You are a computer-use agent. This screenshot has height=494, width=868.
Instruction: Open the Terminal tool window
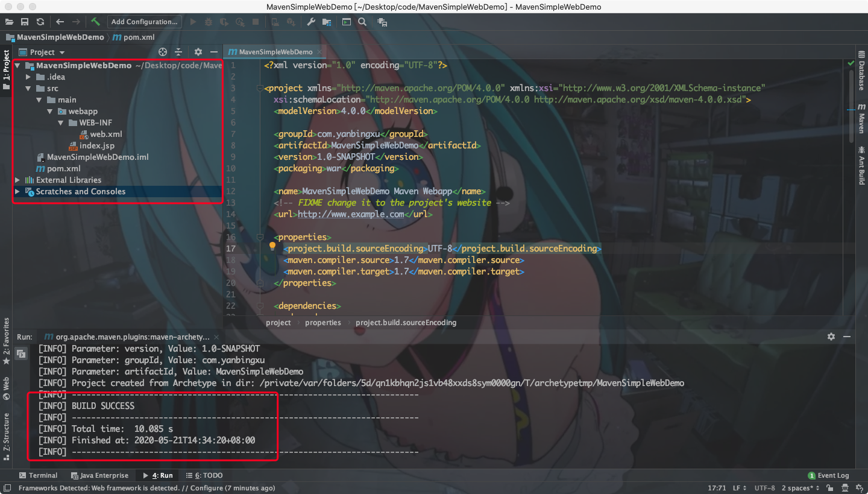click(38, 475)
